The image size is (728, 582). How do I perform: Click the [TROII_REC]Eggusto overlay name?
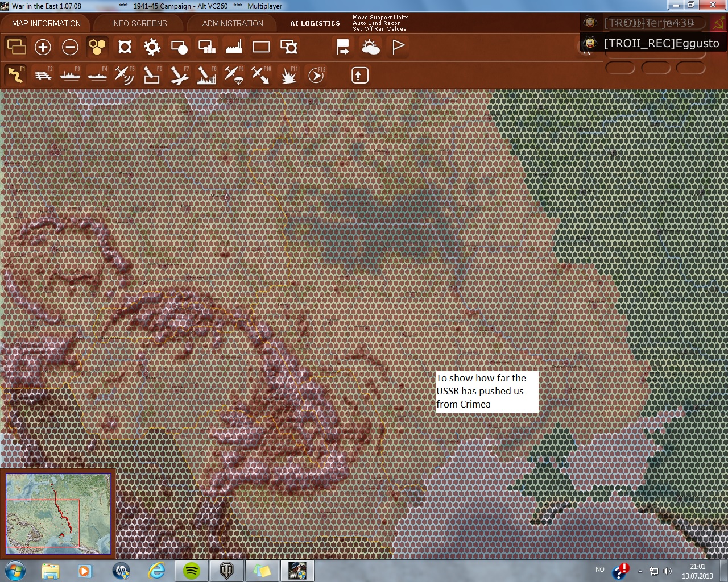[661, 43]
